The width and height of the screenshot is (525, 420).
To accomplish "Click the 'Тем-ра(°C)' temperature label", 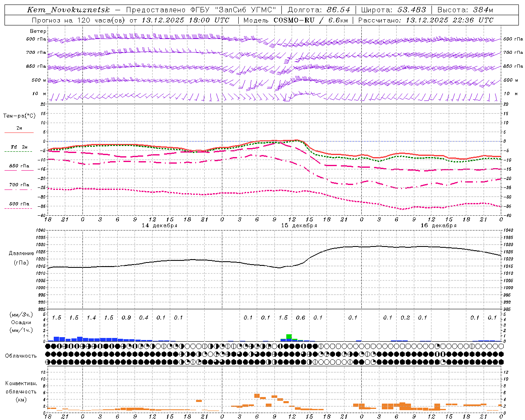I will pyautogui.click(x=19, y=116).
